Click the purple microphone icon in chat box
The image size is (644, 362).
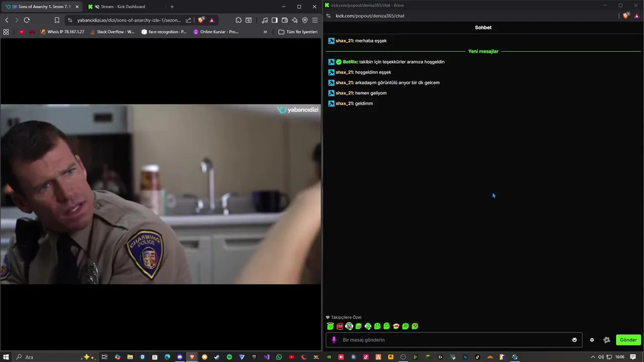click(334, 340)
